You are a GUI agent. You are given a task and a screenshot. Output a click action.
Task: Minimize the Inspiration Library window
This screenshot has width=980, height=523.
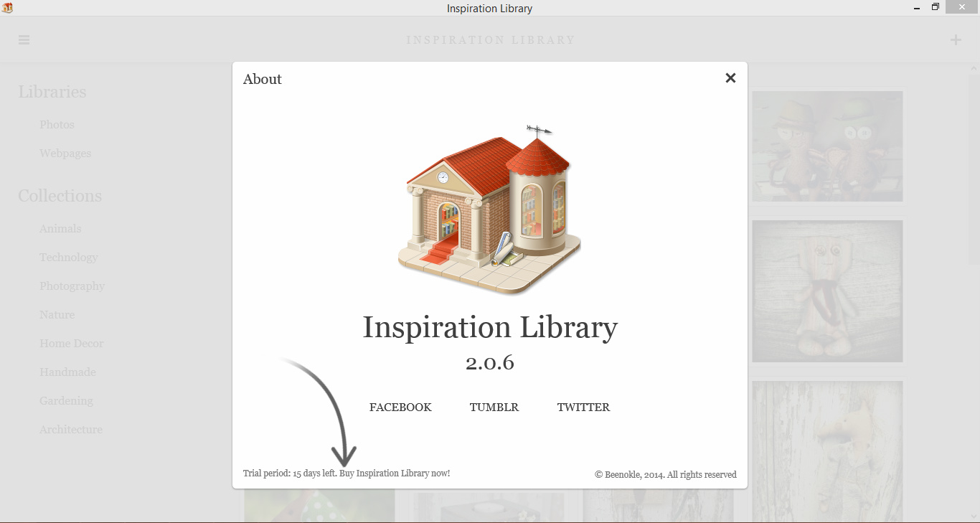(918, 8)
